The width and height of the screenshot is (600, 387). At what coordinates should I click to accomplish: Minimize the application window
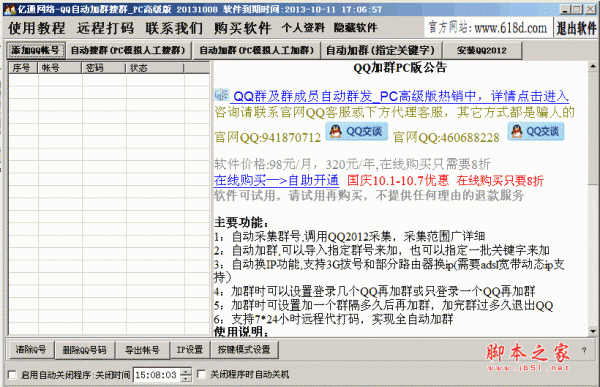pyautogui.click(x=566, y=9)
